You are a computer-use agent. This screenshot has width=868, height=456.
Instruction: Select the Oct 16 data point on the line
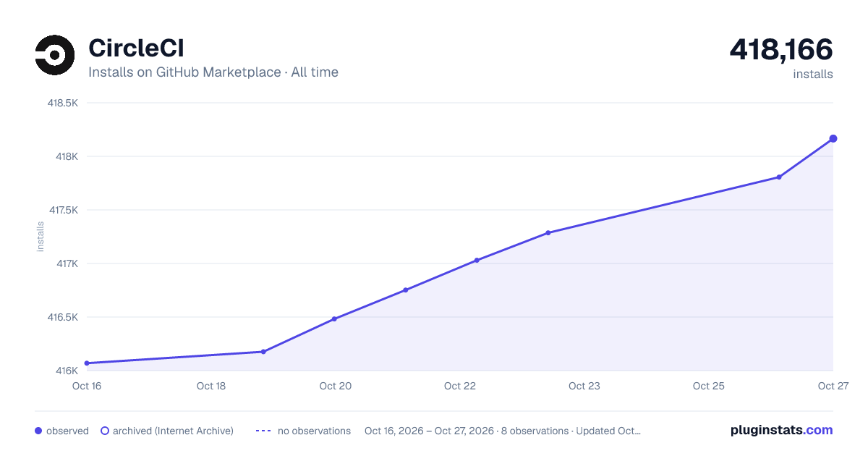coord(87,363)
